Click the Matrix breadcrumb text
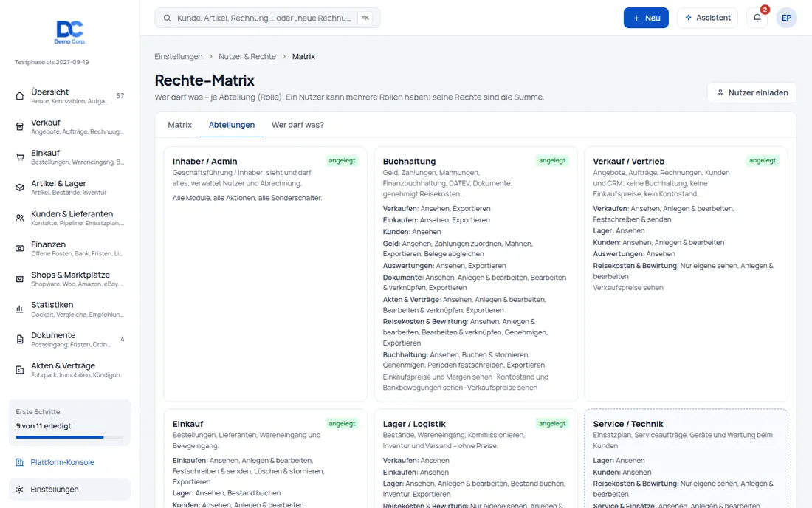The image size is (812, 508). [303, 56]
